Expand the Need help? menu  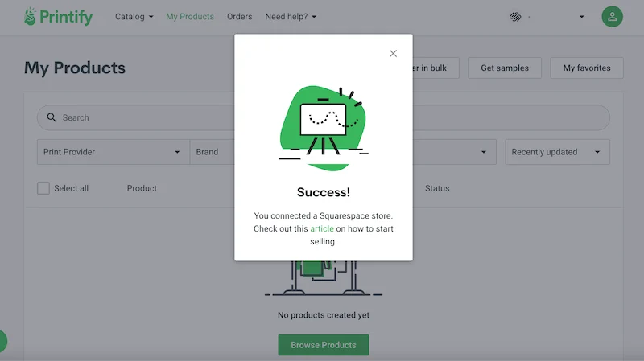(291, 16)
